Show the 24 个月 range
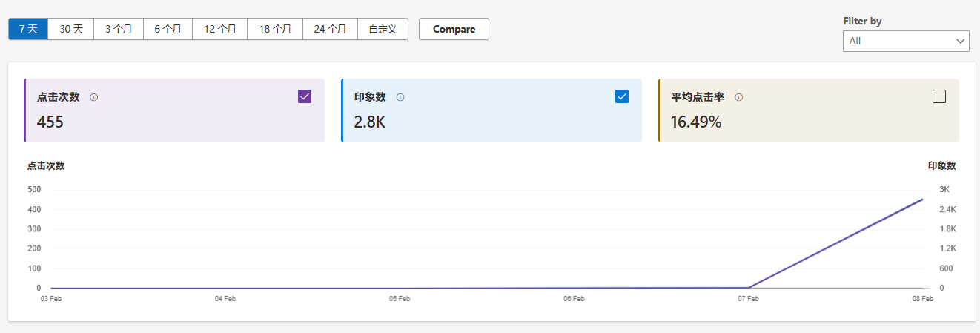 tap(330, 29)
